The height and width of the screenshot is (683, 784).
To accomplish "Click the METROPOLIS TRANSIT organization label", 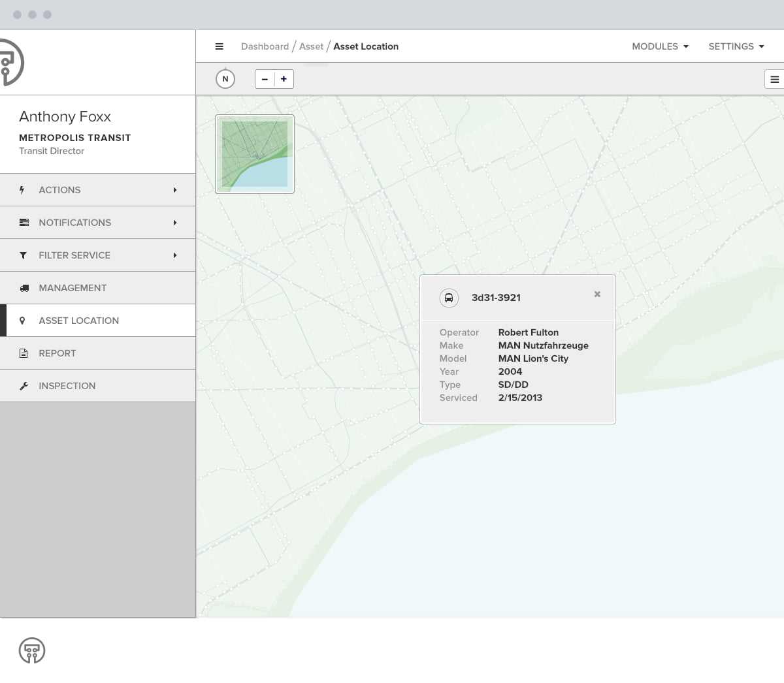I will (x=75, y=138).
